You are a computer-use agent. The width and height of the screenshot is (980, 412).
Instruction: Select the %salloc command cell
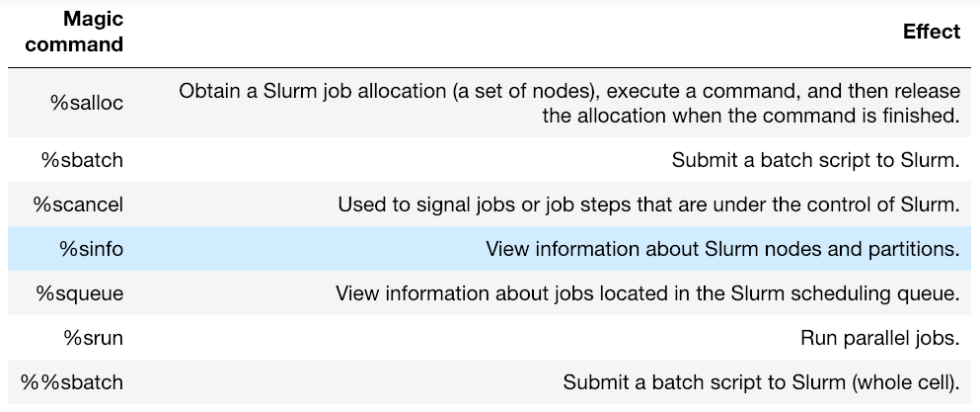[x=87, y=103]
